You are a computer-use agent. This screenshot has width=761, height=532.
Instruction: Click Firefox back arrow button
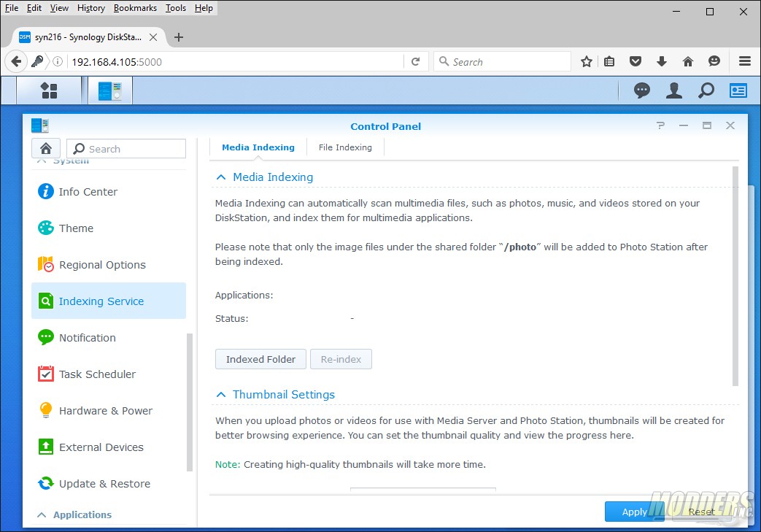pyautogui.click(x=16, y=61)
